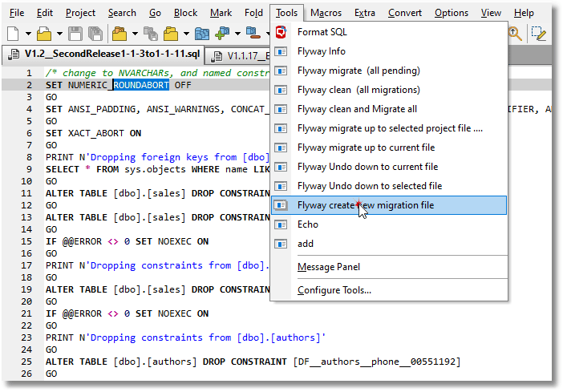This screenshot has height=392, width=563.
Task: Click icon beside Flyway create new migration file
Action: [x=281, y=205]
